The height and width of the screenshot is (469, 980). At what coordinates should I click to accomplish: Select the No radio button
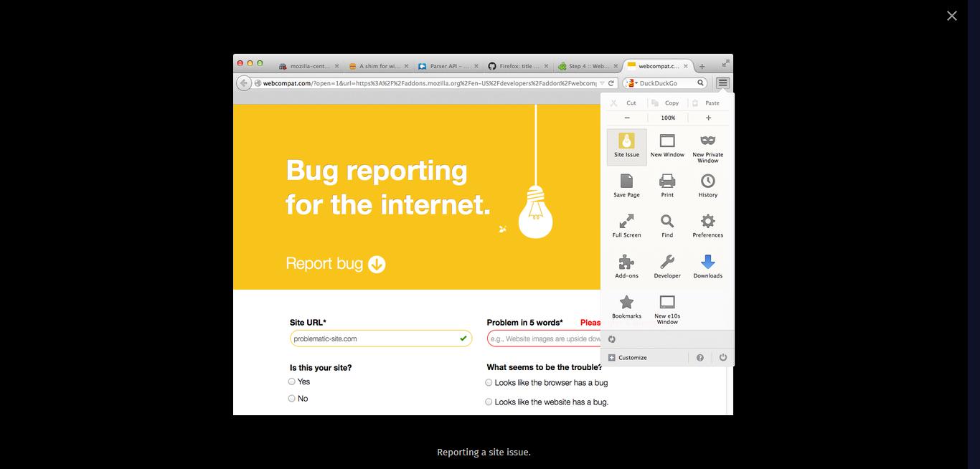290,398
